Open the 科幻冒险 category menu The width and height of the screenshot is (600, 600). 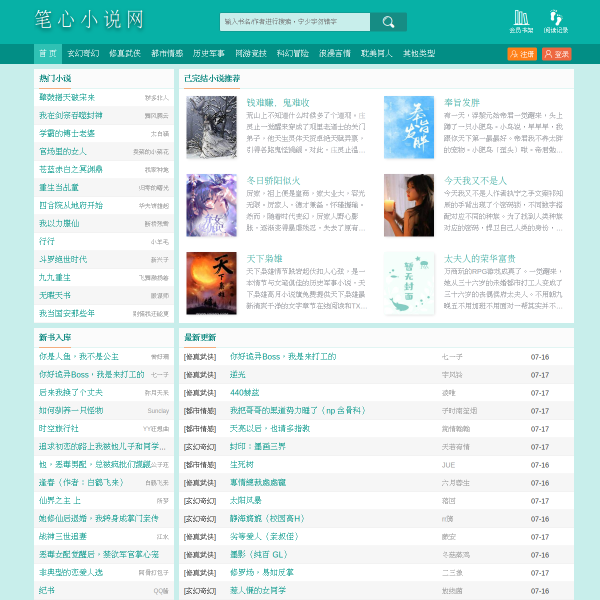point(293,54)
